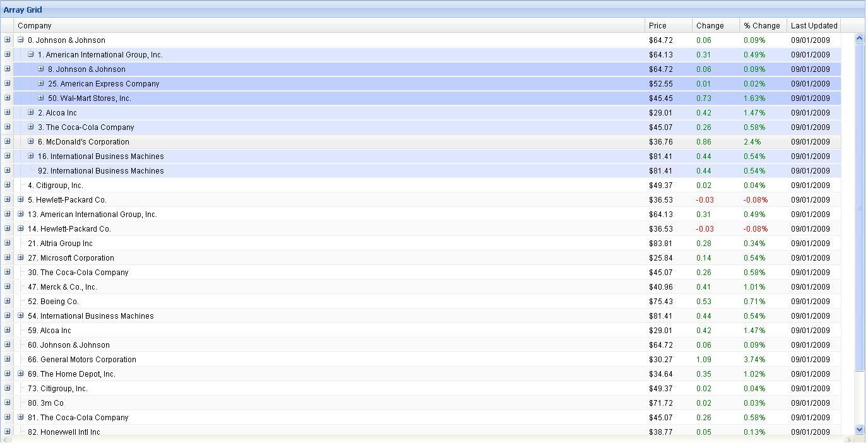Viewport: 868px width, 448px height.
Task: Expand node 16, International Business Machines
Action: click(30, 156)
